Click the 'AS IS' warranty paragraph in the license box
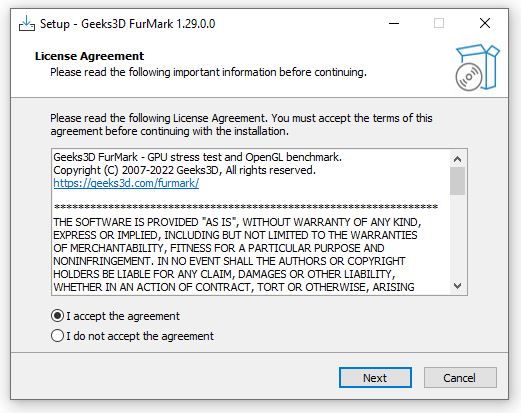 (x=237, y=254)
